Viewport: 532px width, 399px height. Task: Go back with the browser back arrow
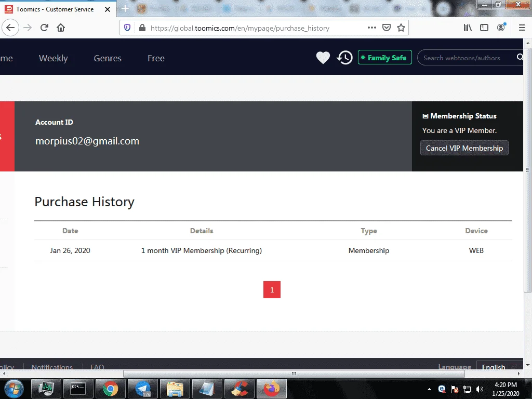10,28
